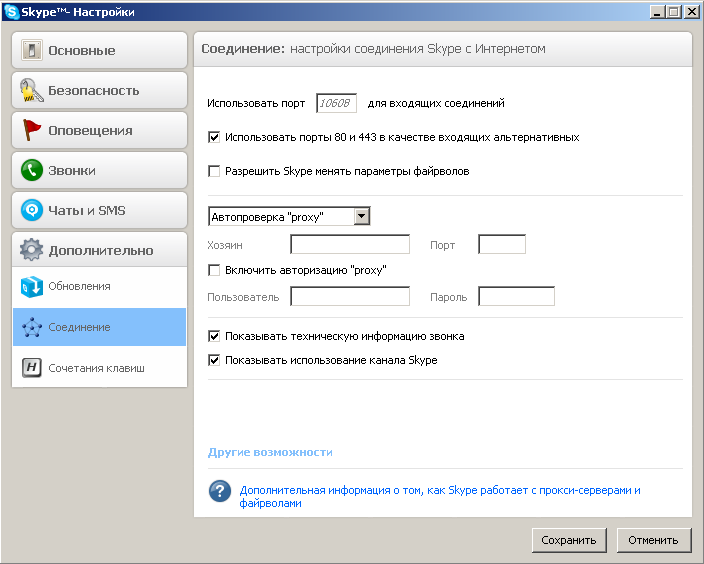Uncheck using ports 80 and 443 as alternatives
The image size is (704, 564).
coord(214,137)
